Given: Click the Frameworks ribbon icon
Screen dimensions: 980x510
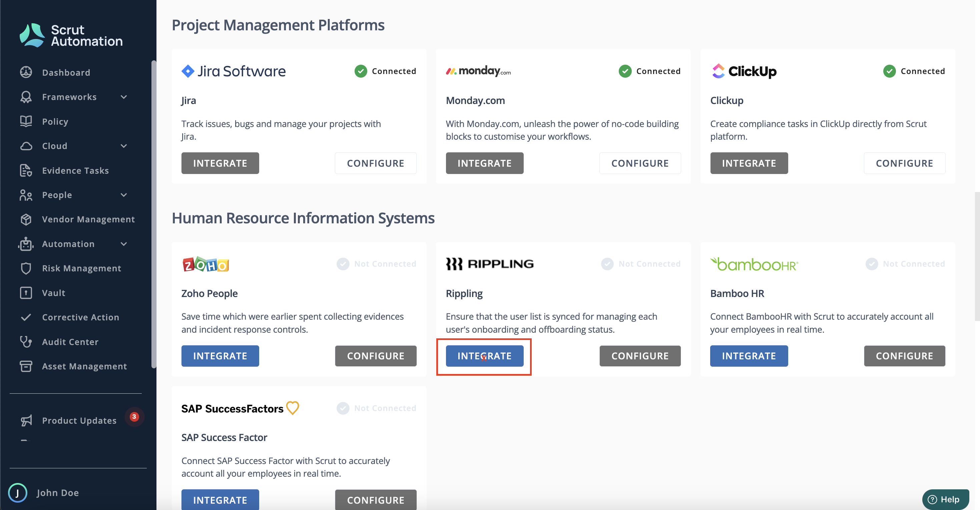Looking at the screenshot, I should tap(26, 97).
